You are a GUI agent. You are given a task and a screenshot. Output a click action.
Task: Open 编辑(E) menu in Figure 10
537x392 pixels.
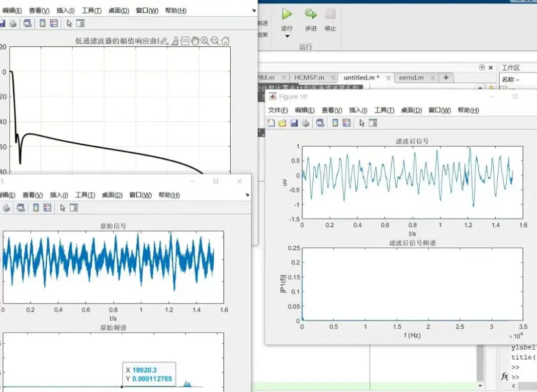[304, 110]
